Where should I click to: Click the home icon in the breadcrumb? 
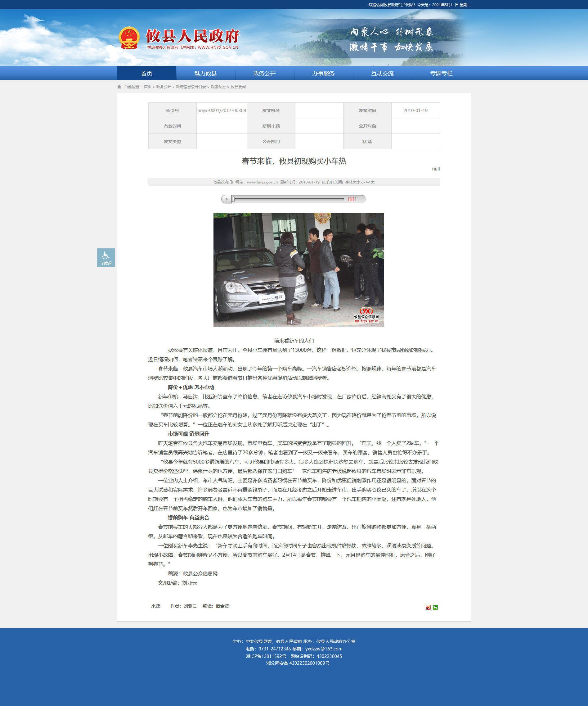point(119,87)
